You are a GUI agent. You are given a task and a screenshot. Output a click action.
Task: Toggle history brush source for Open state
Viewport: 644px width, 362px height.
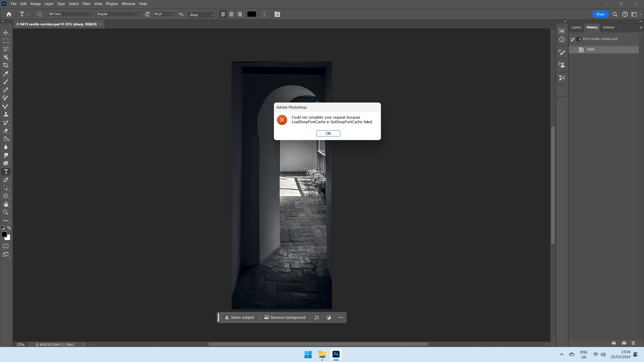573,50
